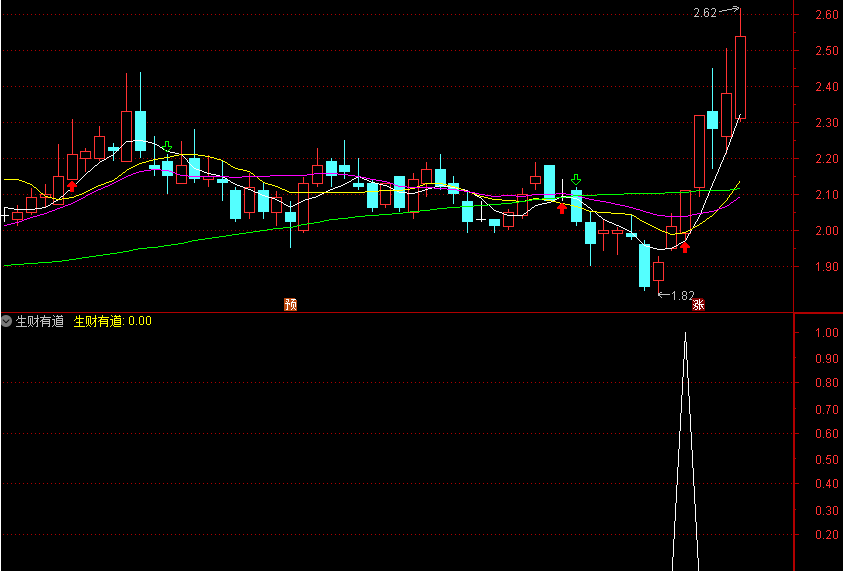The image size is (843, 571).
Task: Click the 0.20 indicator axis label
Action: [827, 535]
